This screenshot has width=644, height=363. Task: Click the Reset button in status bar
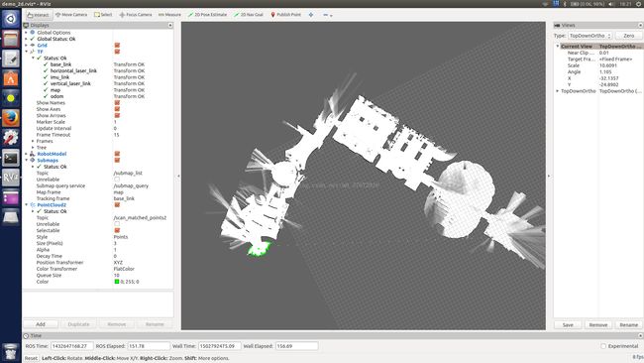pyautogui.click(x=31, y=358)
